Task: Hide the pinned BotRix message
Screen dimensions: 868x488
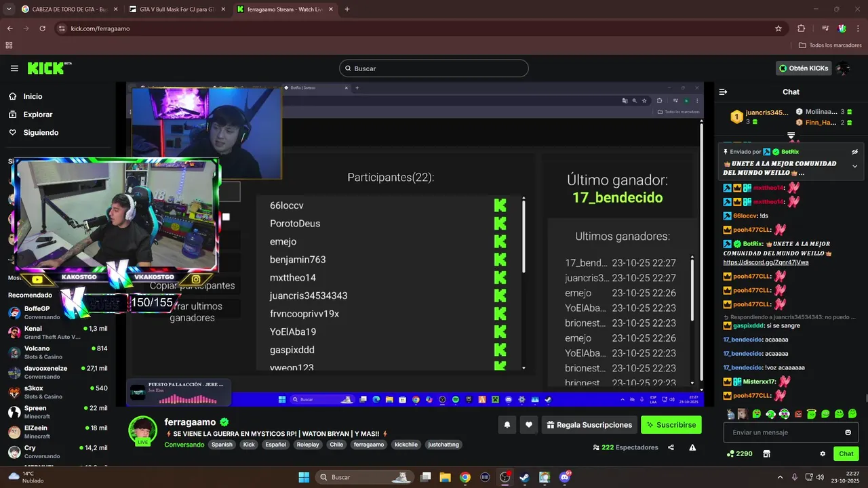Action: [854, 152]
